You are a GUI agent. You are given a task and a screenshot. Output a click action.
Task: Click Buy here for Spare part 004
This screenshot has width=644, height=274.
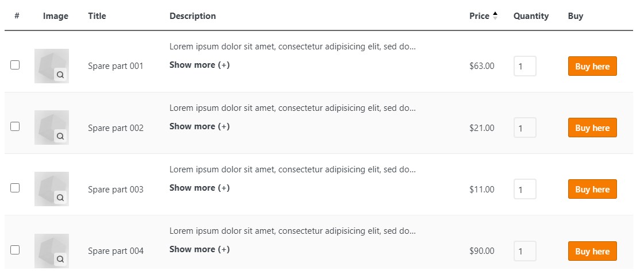[x=592, y=251]
